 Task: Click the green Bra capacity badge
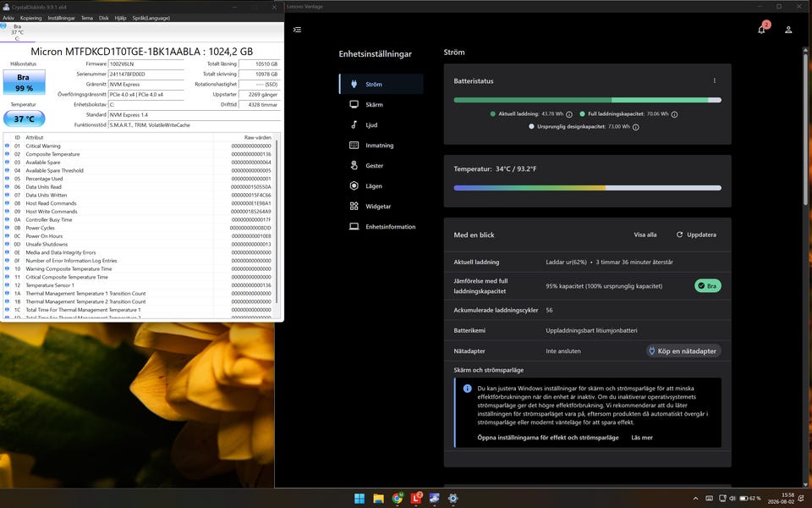(x=707, y=285)
